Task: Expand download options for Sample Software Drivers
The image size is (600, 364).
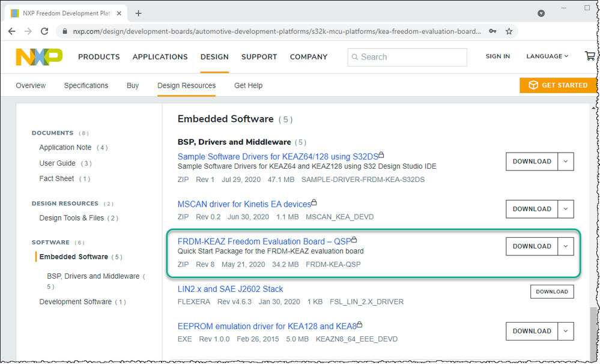Action: 565,161
